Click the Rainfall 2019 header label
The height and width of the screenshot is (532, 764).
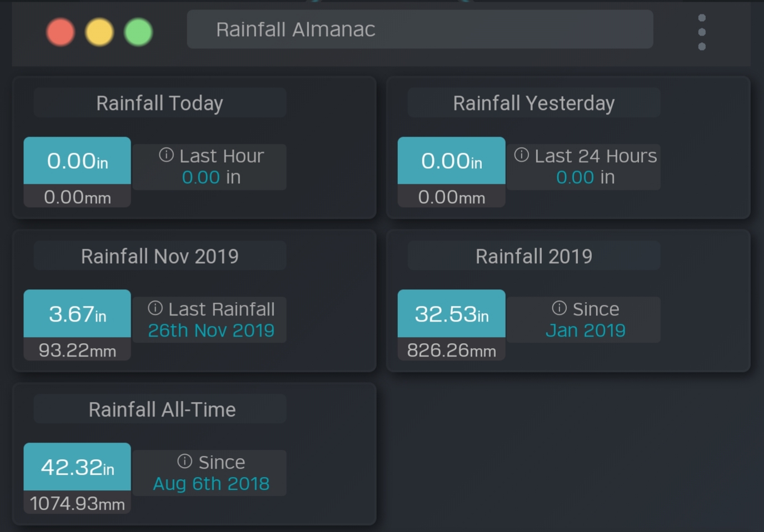[x=533, y=257]
